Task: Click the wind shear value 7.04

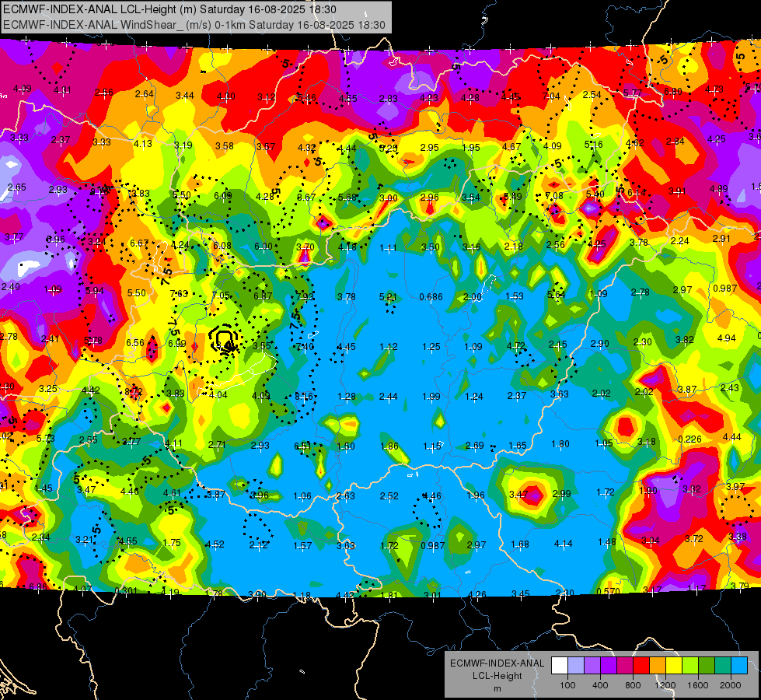Action: (551, 96)
